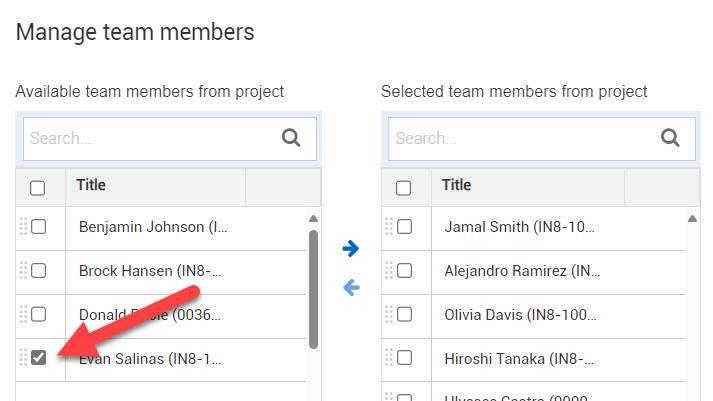Tick the Olivia Davis checkbox
The image size is (713, 401).
(x=405, y=314)
